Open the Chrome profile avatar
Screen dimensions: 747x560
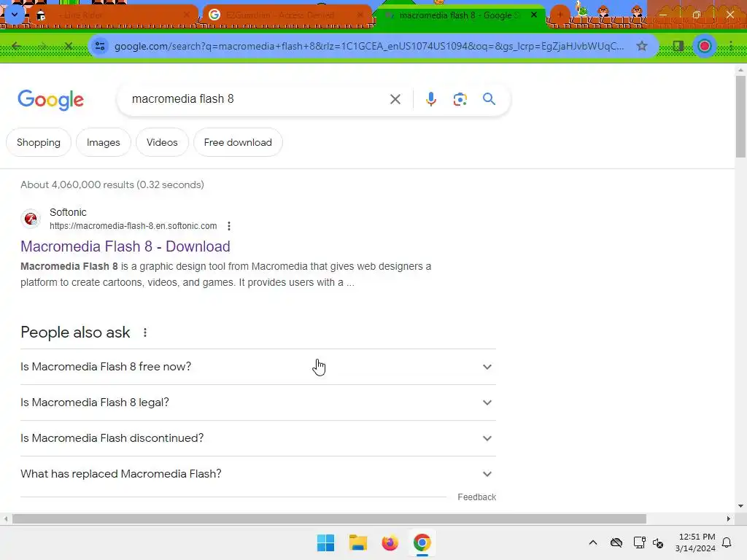pos(704,46)
